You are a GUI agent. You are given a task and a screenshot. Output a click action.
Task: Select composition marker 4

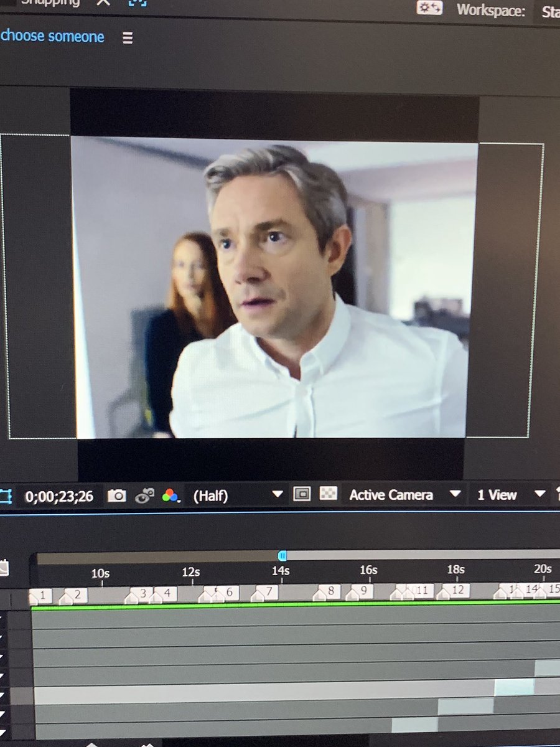(163, 594)
